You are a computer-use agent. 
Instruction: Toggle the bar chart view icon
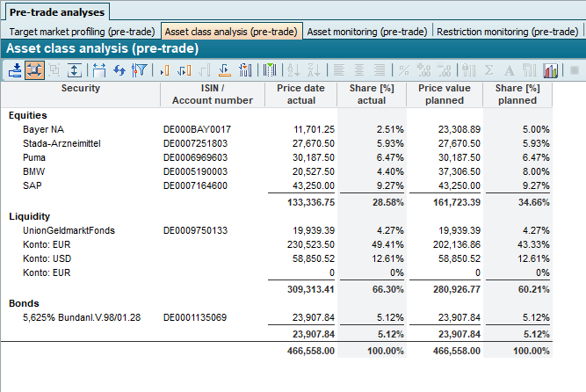(x=552, y=70)
